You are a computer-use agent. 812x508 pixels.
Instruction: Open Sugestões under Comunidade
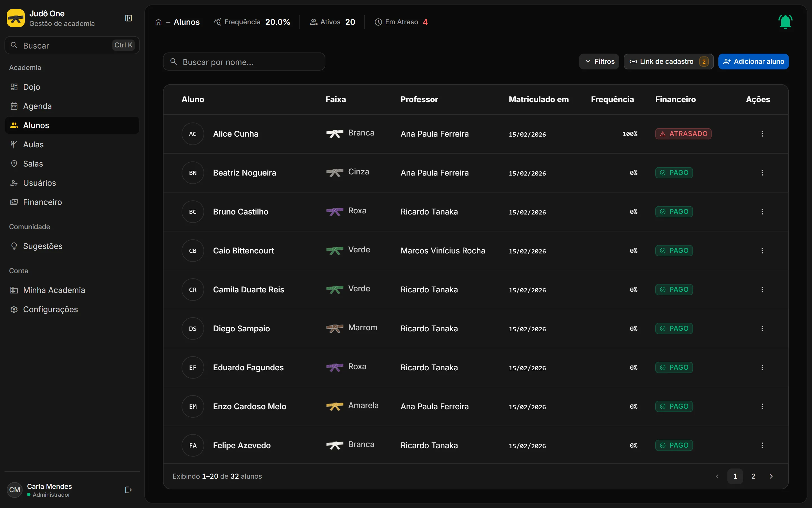coord(72,246)
